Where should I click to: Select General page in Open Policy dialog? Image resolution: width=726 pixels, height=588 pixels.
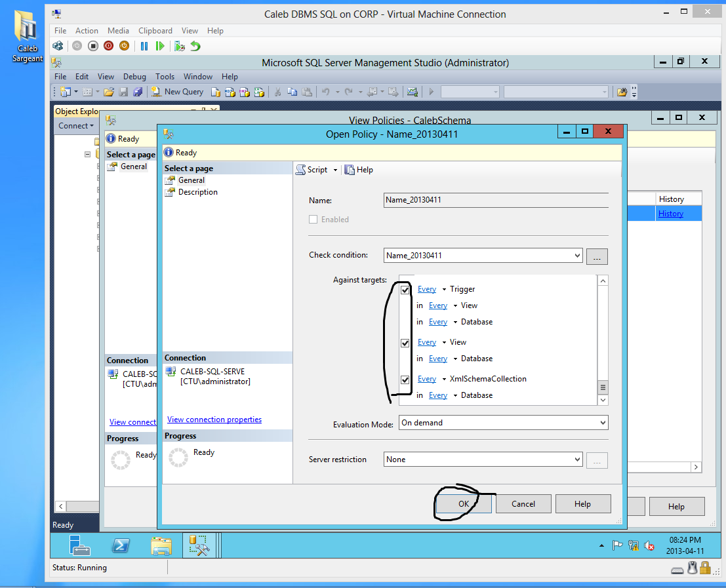point(192,180)
